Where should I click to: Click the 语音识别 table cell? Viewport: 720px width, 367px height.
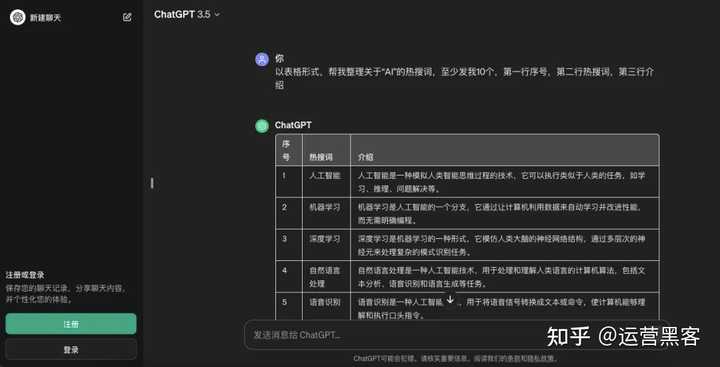click(326, 307)
